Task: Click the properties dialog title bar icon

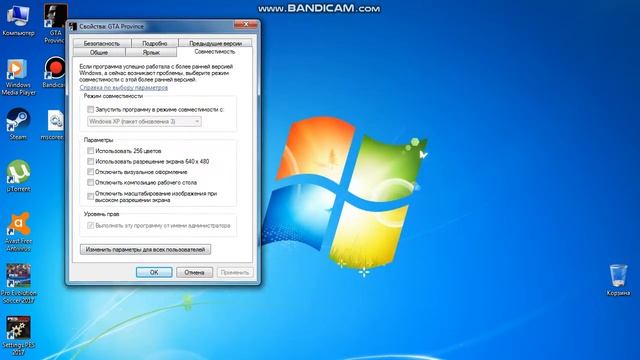Action: [73, 27]
